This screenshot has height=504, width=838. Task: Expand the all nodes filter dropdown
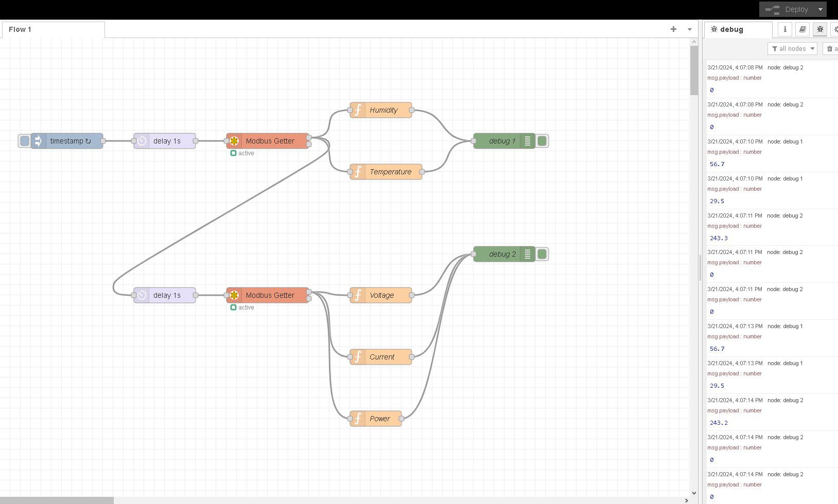click(x=792, y=49)
